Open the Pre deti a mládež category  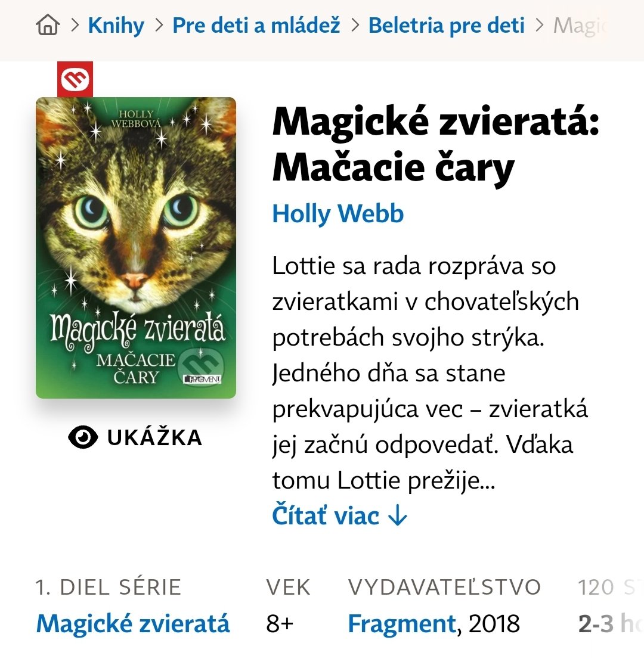(256, 26)
